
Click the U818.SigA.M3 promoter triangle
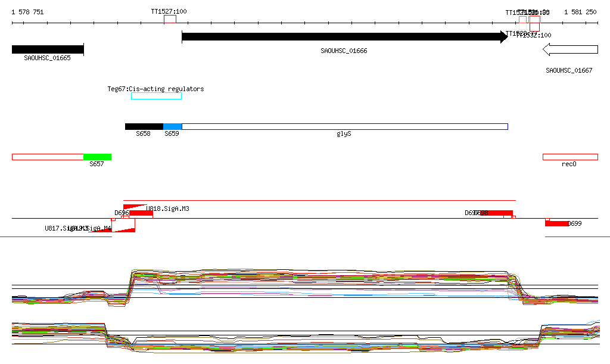(x=127, y=207)
